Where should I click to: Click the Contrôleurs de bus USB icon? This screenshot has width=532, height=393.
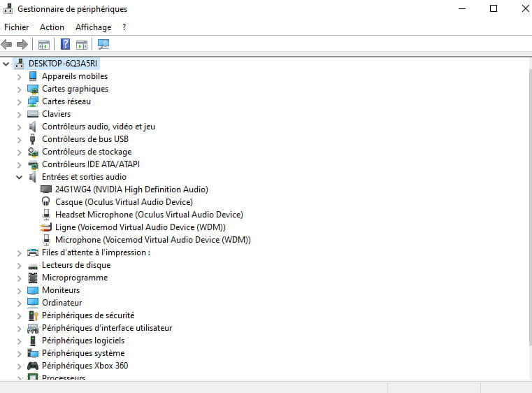tap(33, 139)
